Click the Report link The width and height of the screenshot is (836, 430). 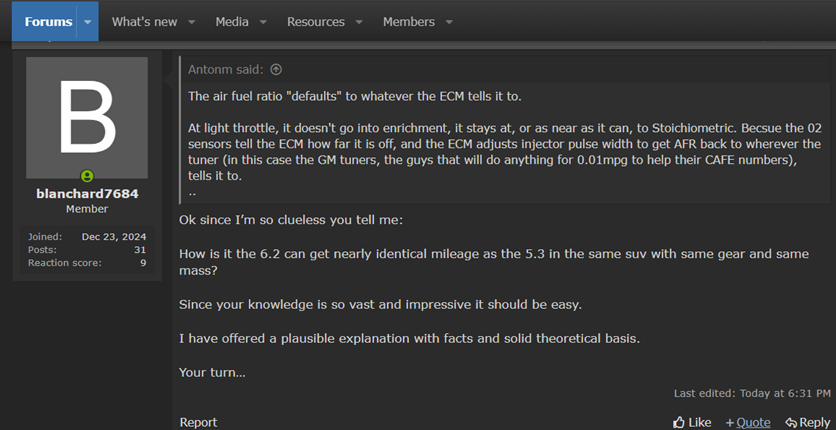click(198, 423)
